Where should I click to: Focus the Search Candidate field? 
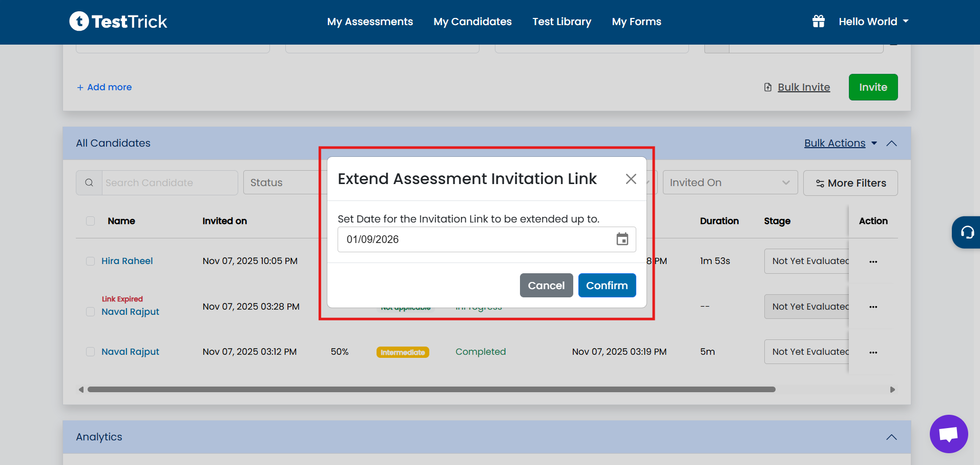pyautogui.click(x=170, y=183)
